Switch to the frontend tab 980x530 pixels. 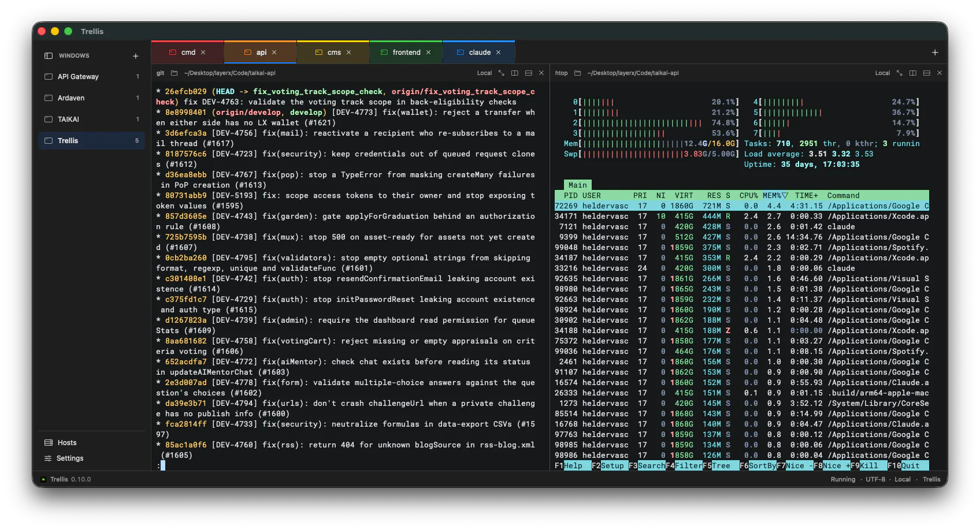click(406, 53)
